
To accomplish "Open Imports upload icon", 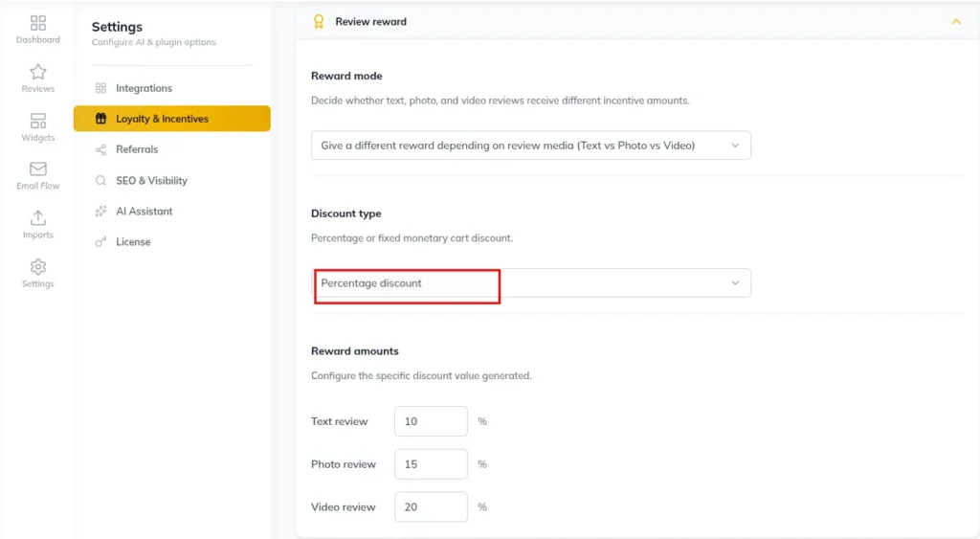I will point(38,217).
